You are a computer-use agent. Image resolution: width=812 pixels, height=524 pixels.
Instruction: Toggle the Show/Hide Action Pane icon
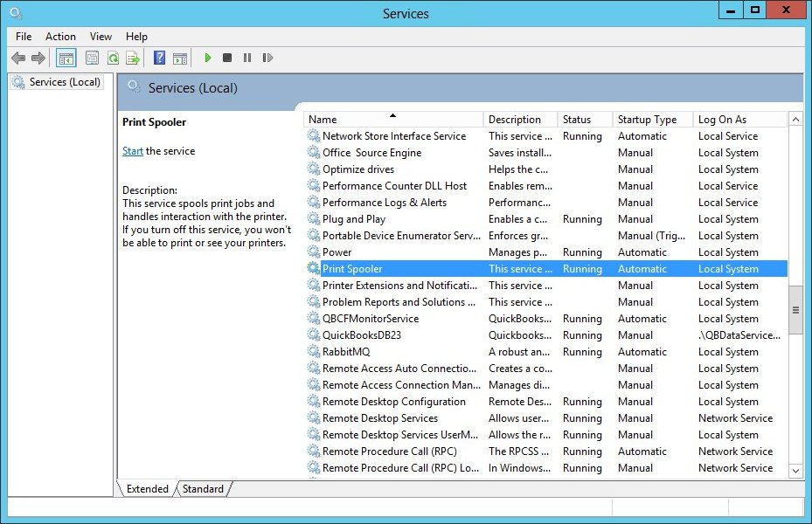point(180,58)
